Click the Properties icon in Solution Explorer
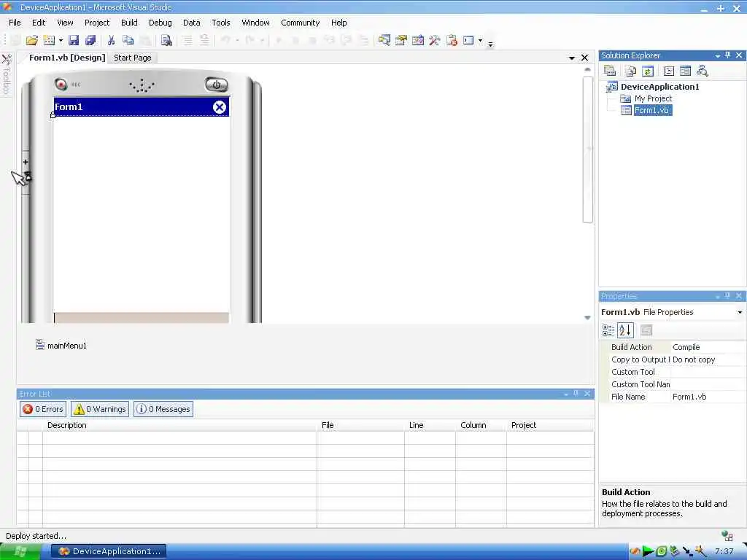This screenshot has height=560, width=747. [x=609, y=71]
